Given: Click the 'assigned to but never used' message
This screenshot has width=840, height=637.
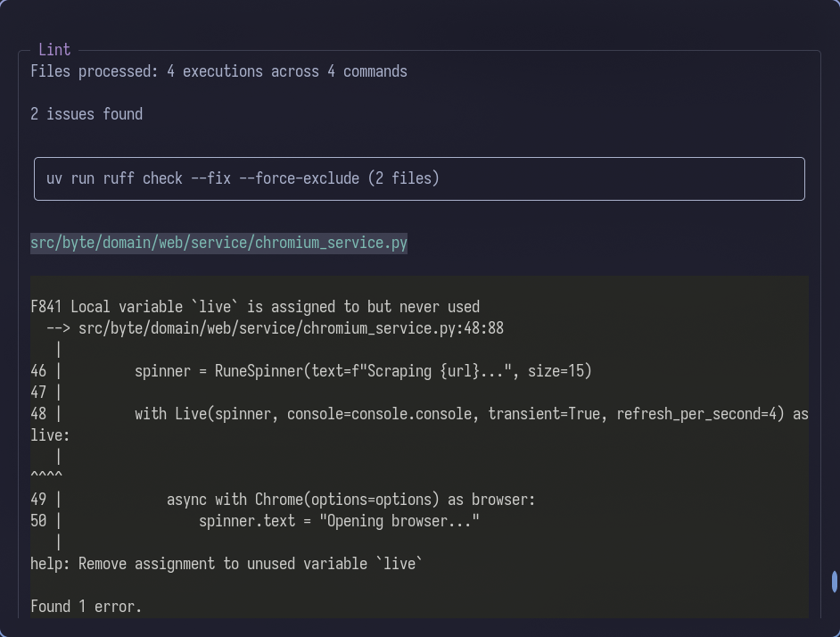Looking at the screenshot, I should click(375, 306).
